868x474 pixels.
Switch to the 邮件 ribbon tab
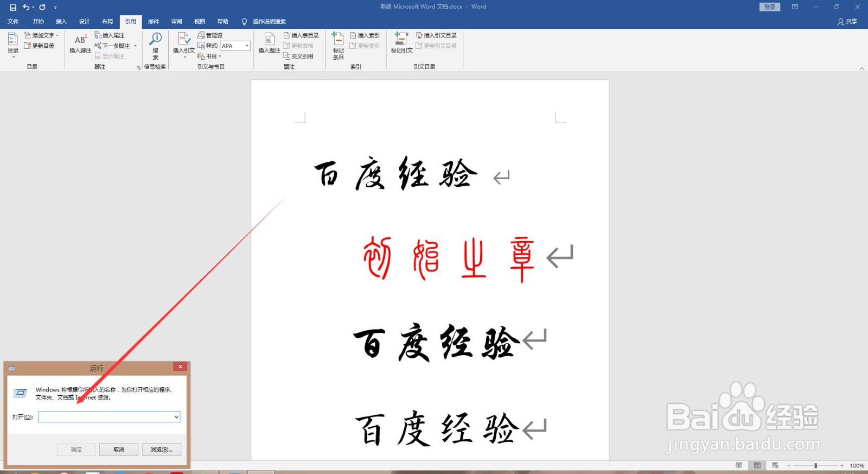pyautogui.click(x=154, y=22)
